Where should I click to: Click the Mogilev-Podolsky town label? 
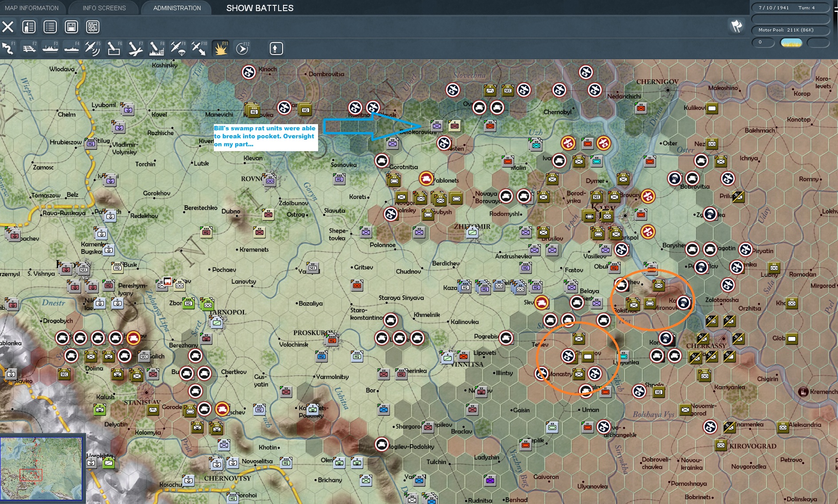pyautogui.click(x=411, y=446)
